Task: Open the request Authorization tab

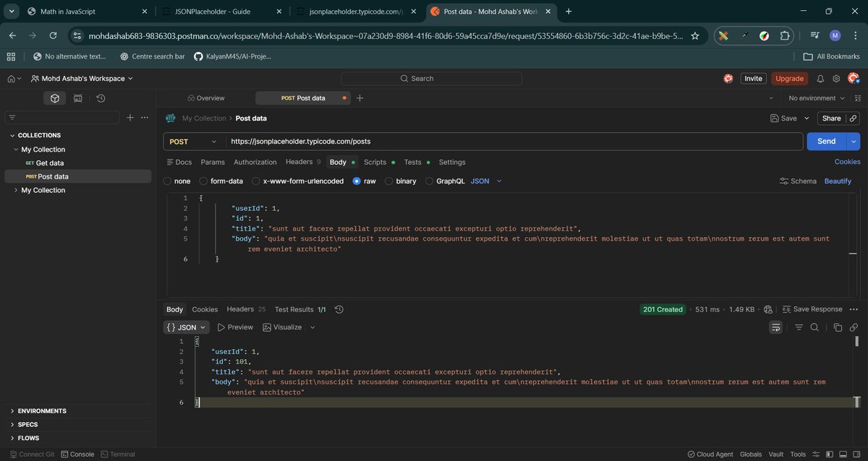Action: [255, 163]
